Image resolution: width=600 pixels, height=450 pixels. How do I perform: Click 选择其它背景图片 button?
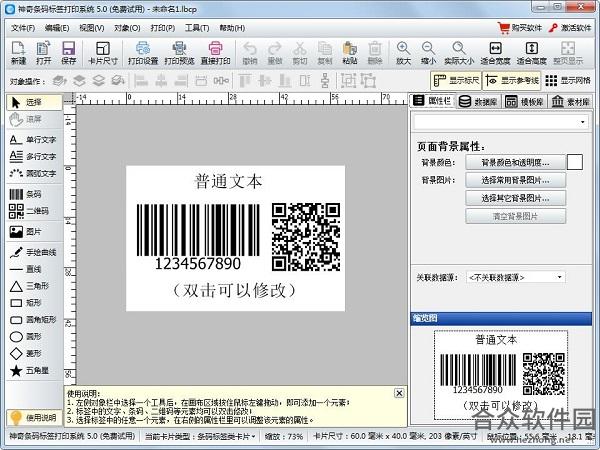click(515, 198)
